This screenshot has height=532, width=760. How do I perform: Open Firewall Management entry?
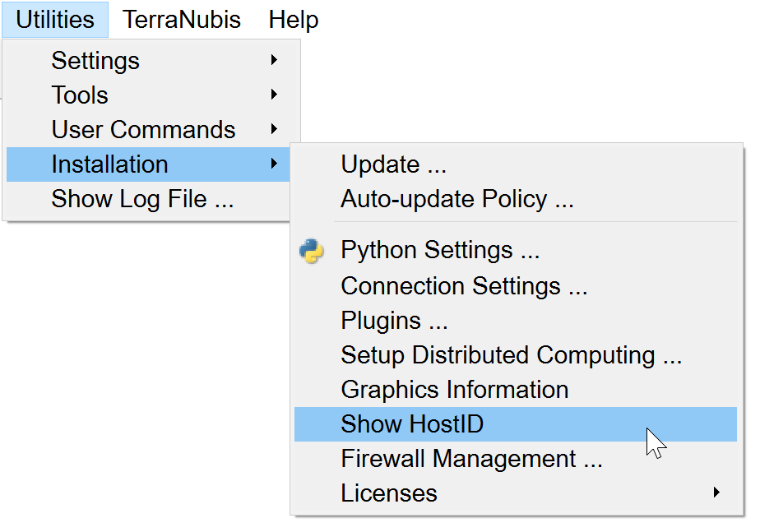coord(471,459)
